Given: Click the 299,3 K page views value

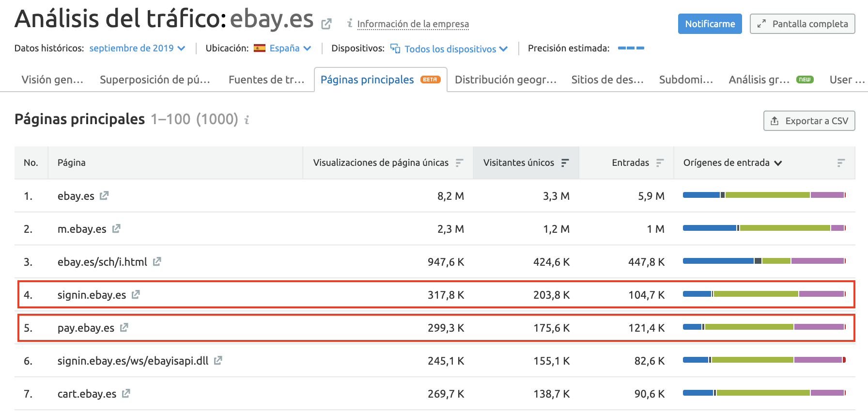Looking at the screenshot, I should 446,328.
